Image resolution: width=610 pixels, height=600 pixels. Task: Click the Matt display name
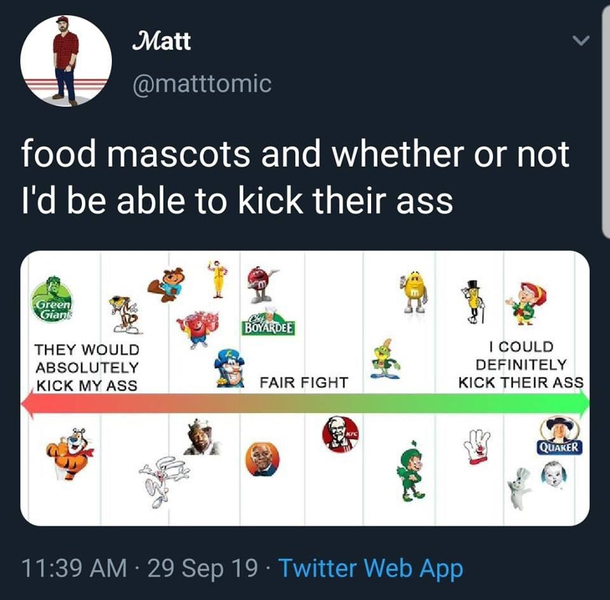161,41
